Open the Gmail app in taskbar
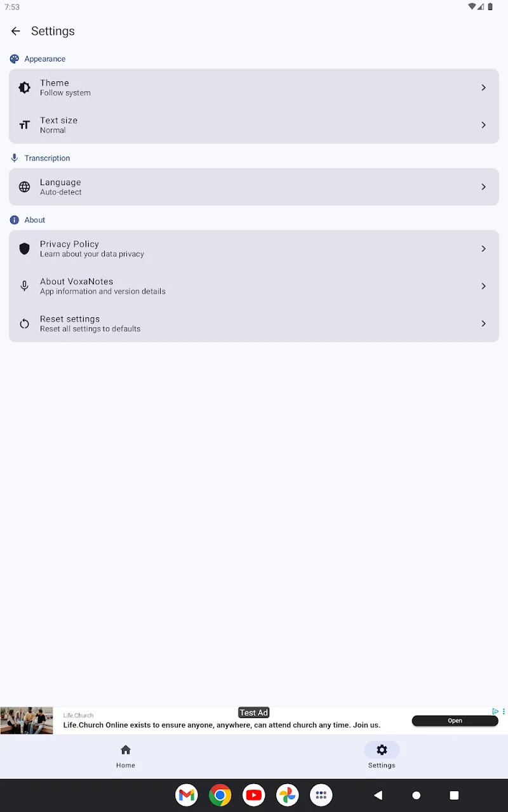 [x=187, y=795]
